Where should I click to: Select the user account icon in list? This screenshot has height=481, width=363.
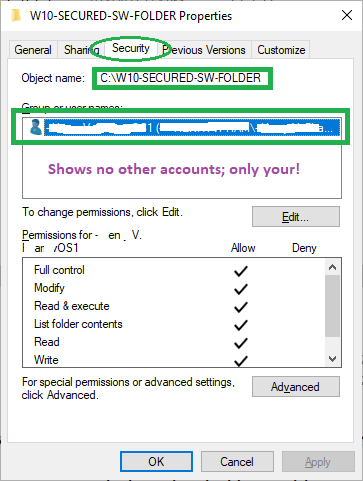(36, 127)
